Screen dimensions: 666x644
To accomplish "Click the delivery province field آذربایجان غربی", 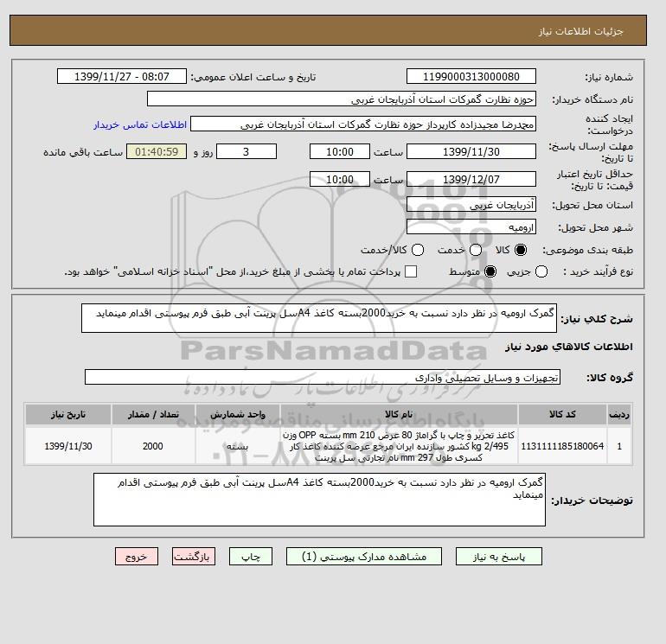I will click(471, 205).
